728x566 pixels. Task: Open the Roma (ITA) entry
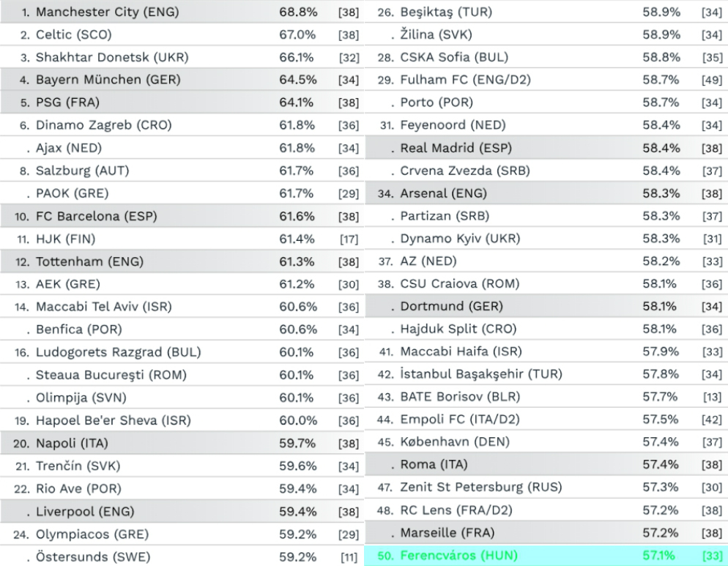coord(546,464)
